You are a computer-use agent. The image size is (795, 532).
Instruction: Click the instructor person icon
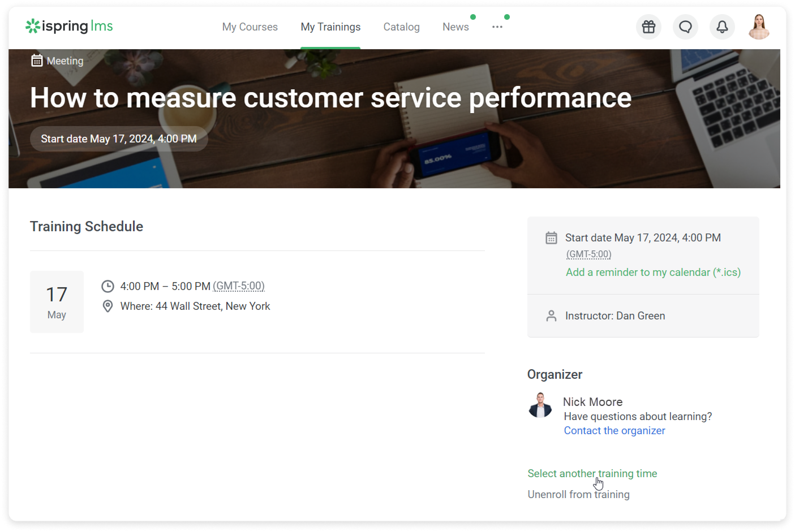tap(551, 316)
